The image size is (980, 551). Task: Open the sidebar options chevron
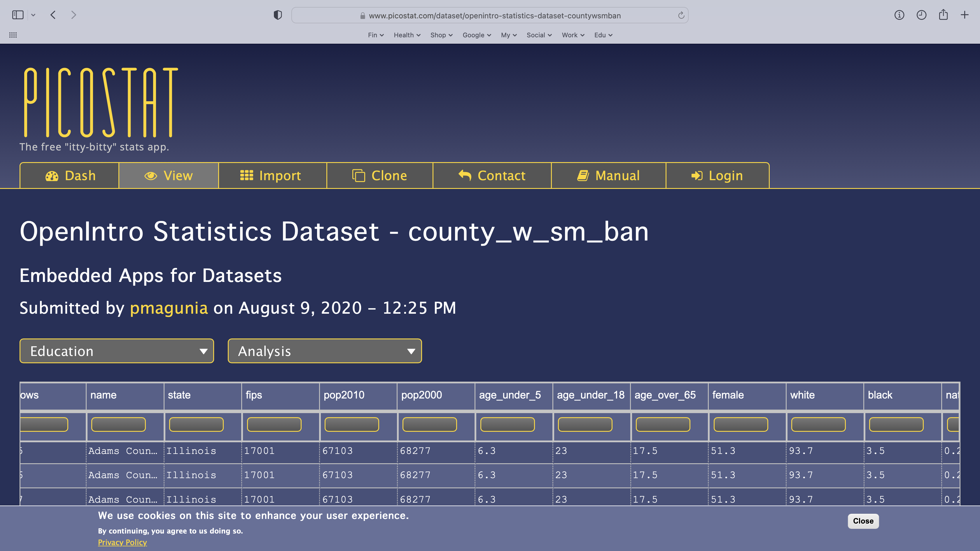coord(34,15)
